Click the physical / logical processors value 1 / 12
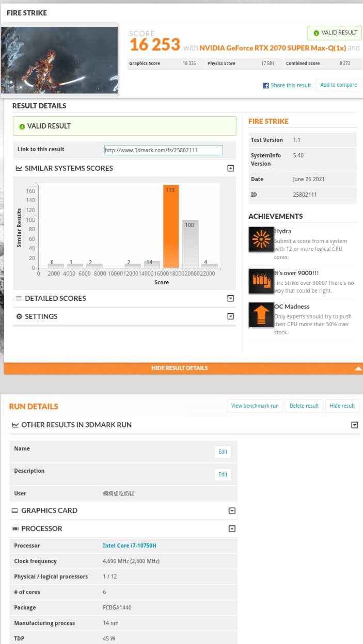Image resolution: width=363 pixels, height=644 pixels. coord(110,577)
